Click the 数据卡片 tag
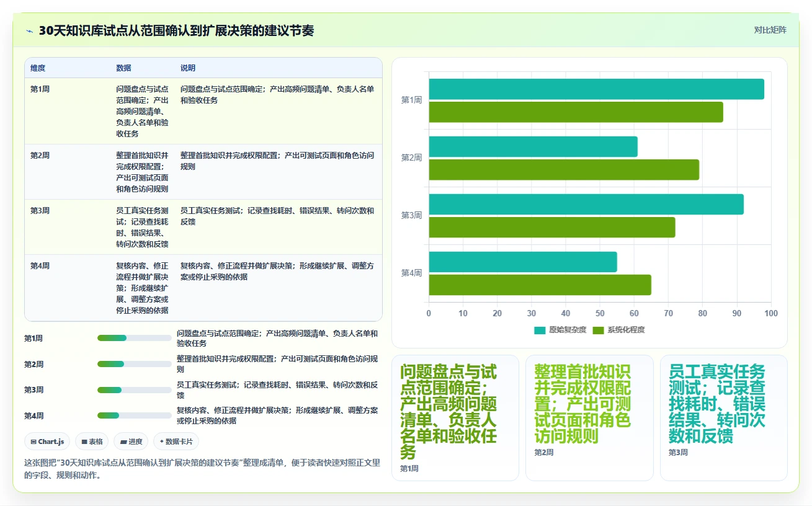 pos(176,442)
